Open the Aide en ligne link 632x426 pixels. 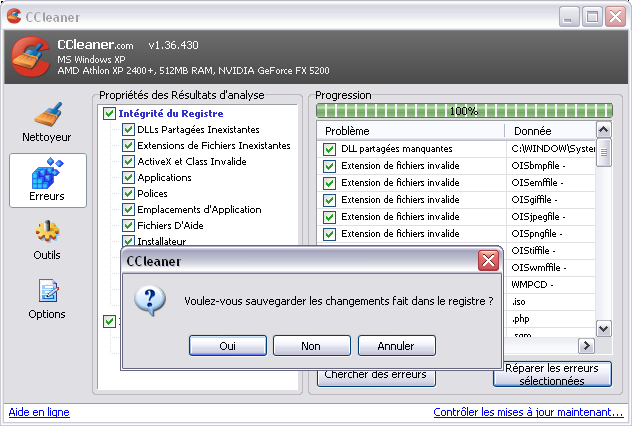[39, 412]
